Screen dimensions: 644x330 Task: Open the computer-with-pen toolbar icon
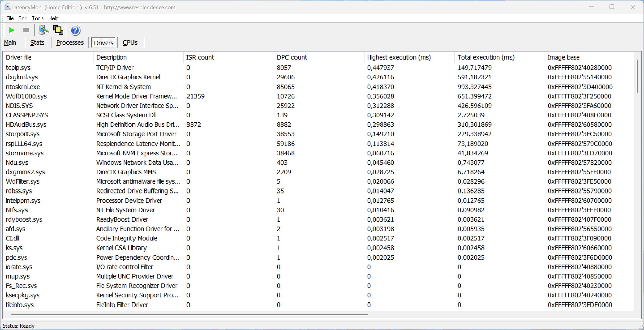click(x=43, y=30)
